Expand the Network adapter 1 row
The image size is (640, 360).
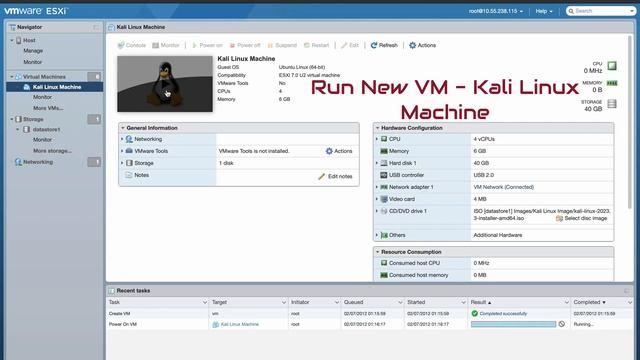[x=377, y=187]
